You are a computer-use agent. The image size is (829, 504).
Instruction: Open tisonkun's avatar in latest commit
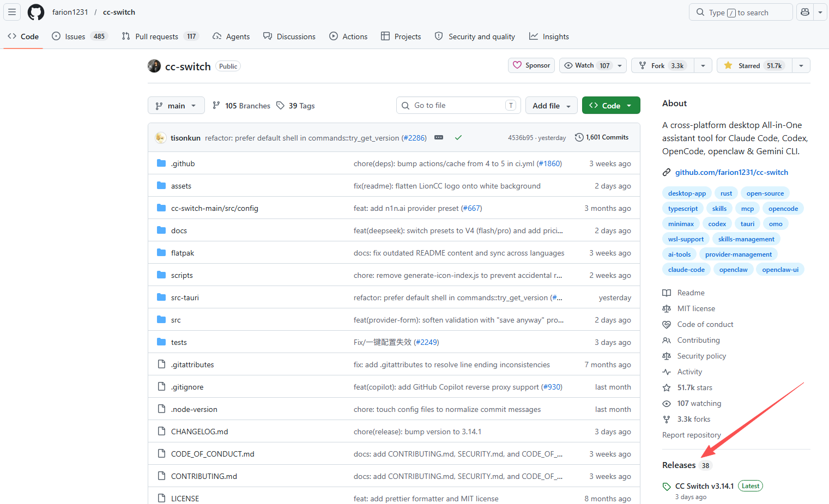click(161, 138)
